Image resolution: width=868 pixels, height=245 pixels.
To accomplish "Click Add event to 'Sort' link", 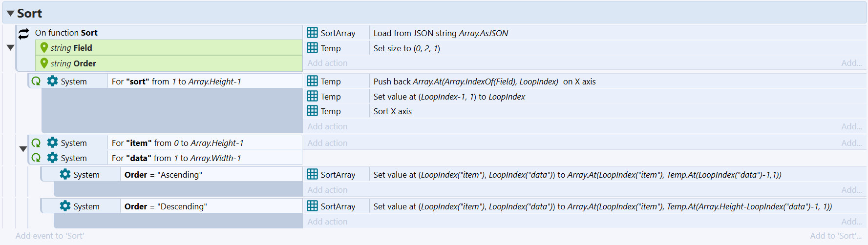I will 50,236.
